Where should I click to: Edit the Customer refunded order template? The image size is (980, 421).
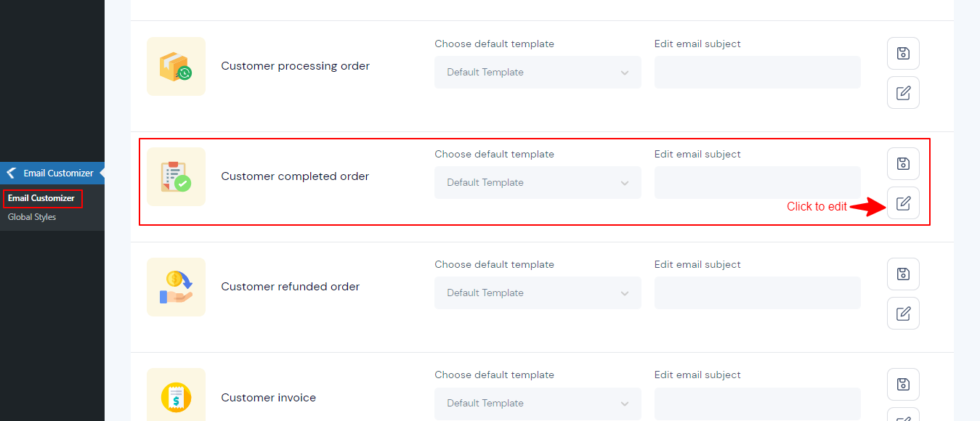click(x=903, y=313)
